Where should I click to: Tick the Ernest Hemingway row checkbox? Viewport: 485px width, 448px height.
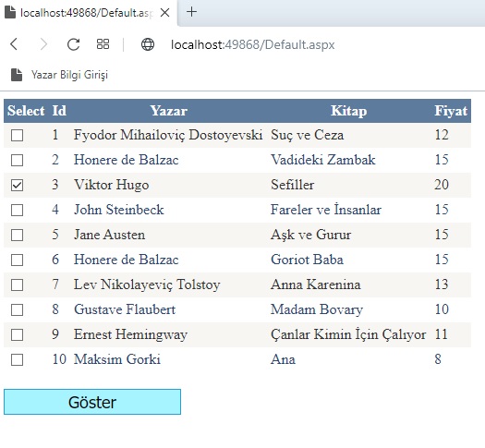pos(17,334)
